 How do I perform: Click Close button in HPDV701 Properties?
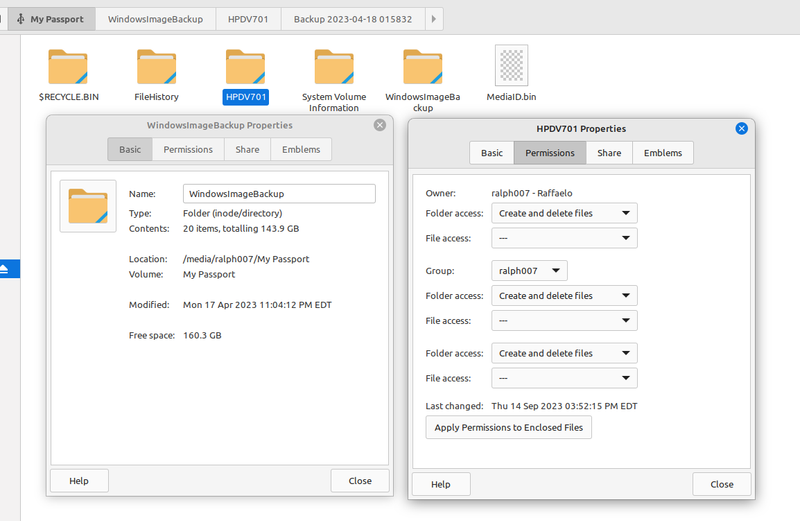point(721,484)
